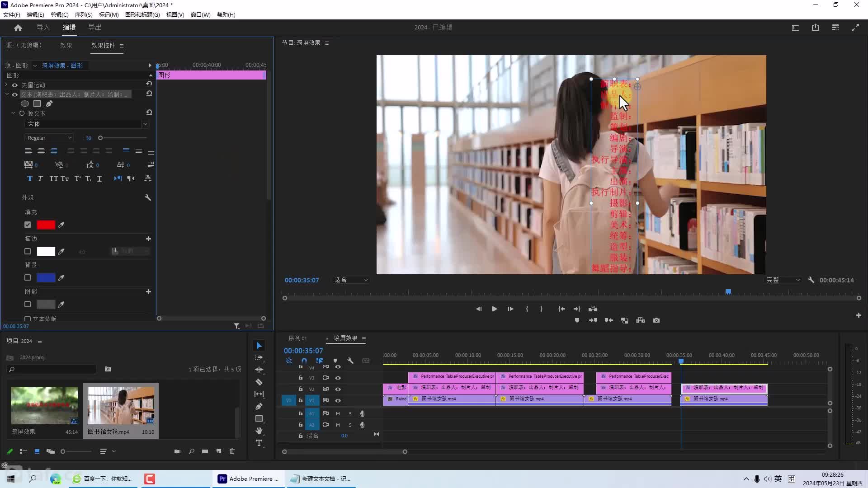This screenshot has width=868, height=488.
Task: Enable the background checkbox
Action: click(x=28, y=277)
